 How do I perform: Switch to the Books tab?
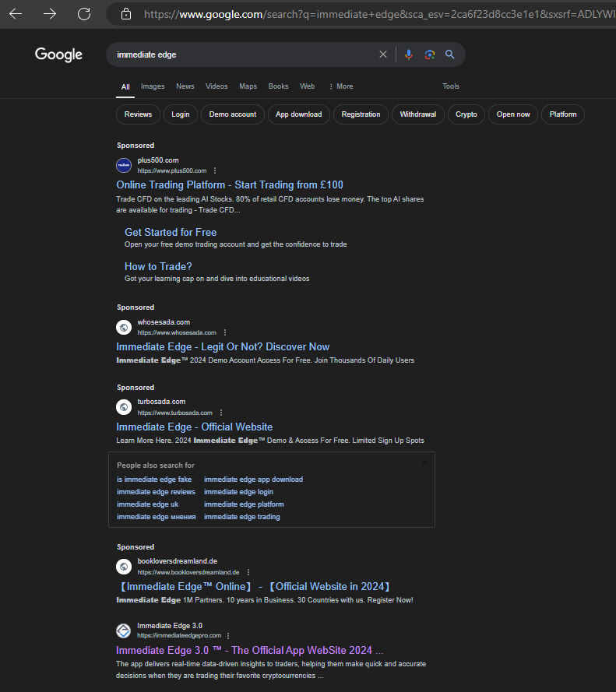pos(278,86)
